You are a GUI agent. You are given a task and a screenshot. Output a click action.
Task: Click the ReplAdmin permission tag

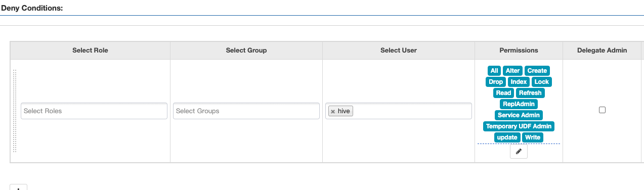point(519,104)
